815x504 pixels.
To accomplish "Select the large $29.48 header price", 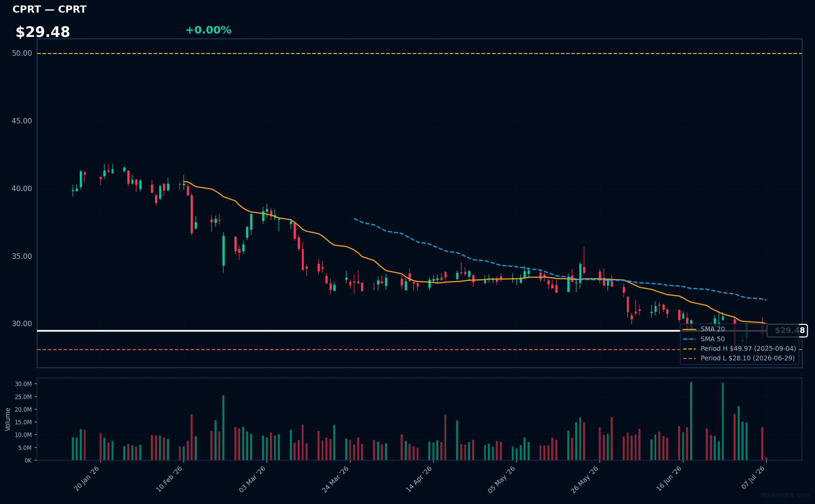I will pos(43,32).
